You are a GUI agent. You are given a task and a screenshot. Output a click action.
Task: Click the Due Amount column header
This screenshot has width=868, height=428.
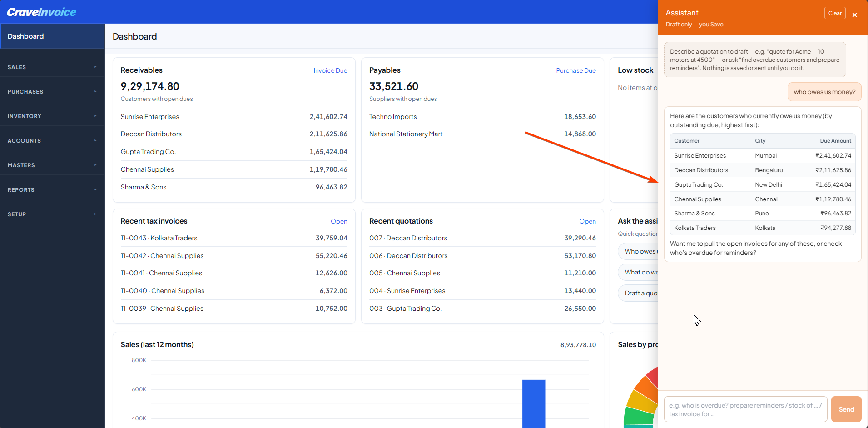[835, 141]
